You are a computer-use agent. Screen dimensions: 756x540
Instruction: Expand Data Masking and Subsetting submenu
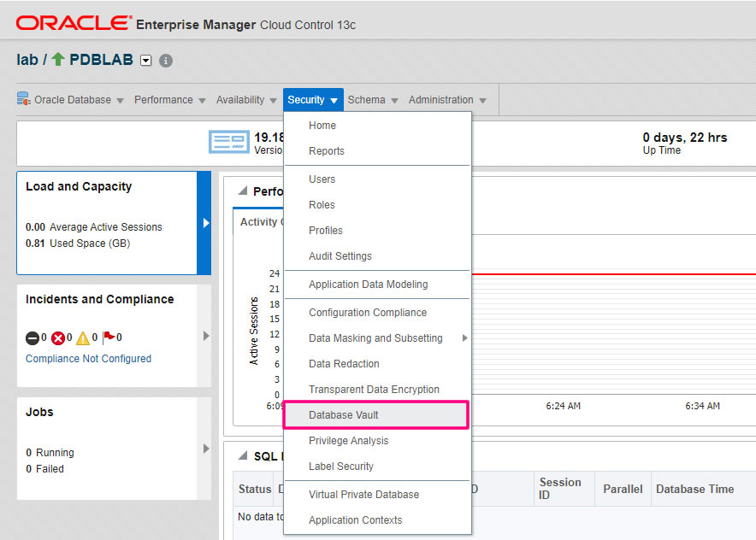point(377,338)
